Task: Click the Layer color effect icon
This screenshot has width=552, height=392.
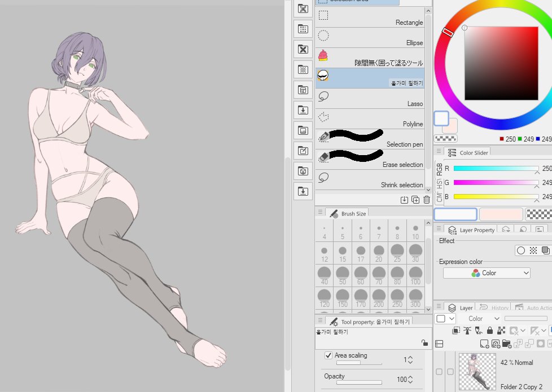Action: [x=546, y=250]
